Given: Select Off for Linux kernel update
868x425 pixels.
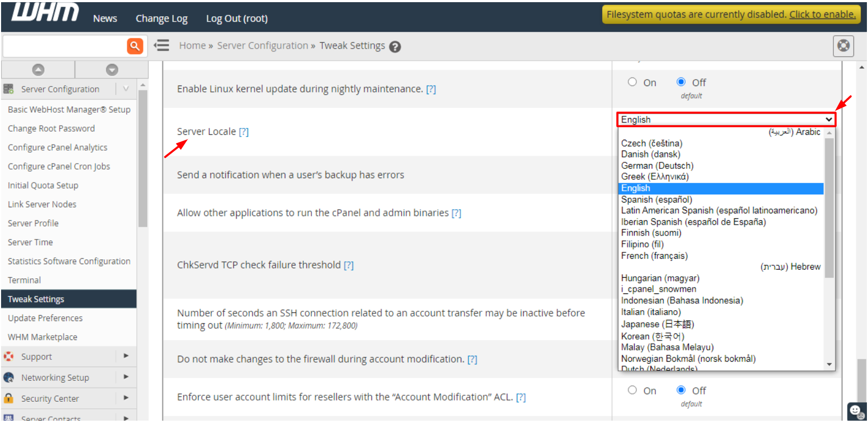Looking at the screenshot, I should point(681,82).
